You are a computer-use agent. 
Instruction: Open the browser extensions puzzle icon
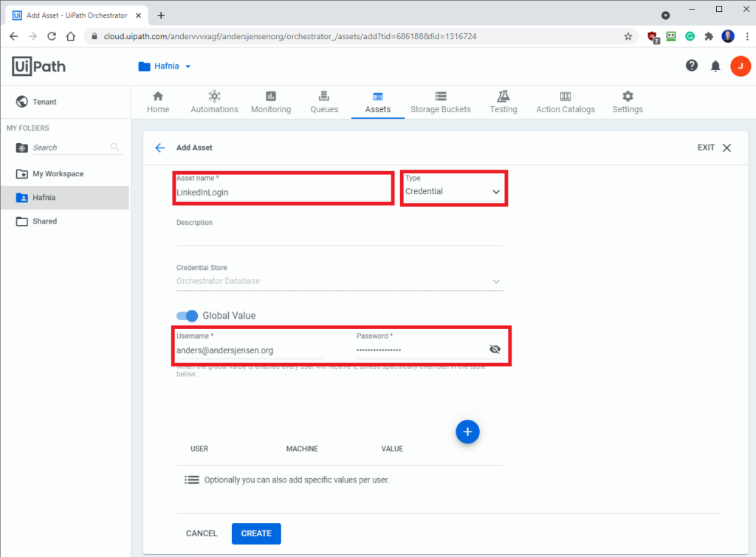point(709,36)
